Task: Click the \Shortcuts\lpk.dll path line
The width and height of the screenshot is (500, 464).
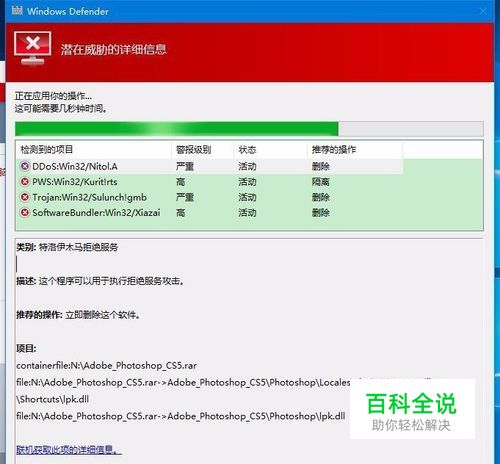Action: click(x=52, y=399)
